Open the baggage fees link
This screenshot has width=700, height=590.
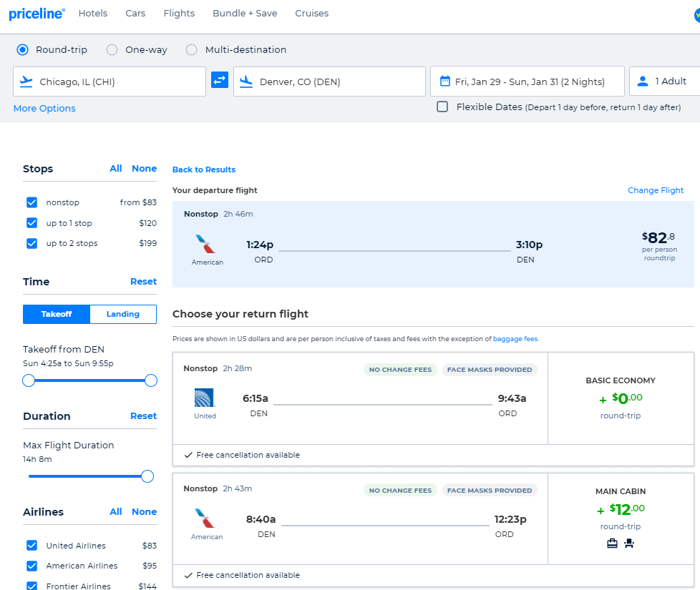point(515,339)
